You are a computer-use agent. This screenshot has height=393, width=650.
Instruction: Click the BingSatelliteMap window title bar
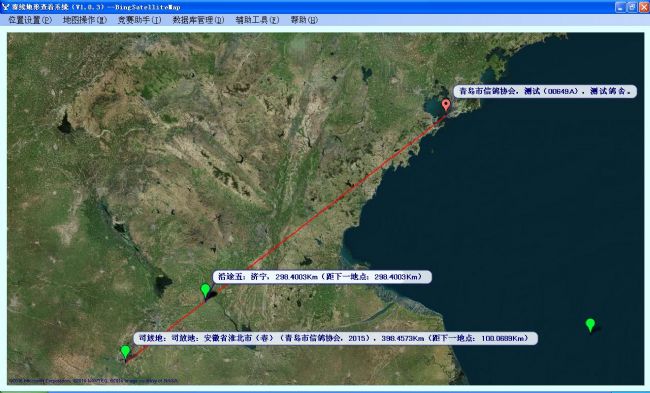click(x=307, y=7)
